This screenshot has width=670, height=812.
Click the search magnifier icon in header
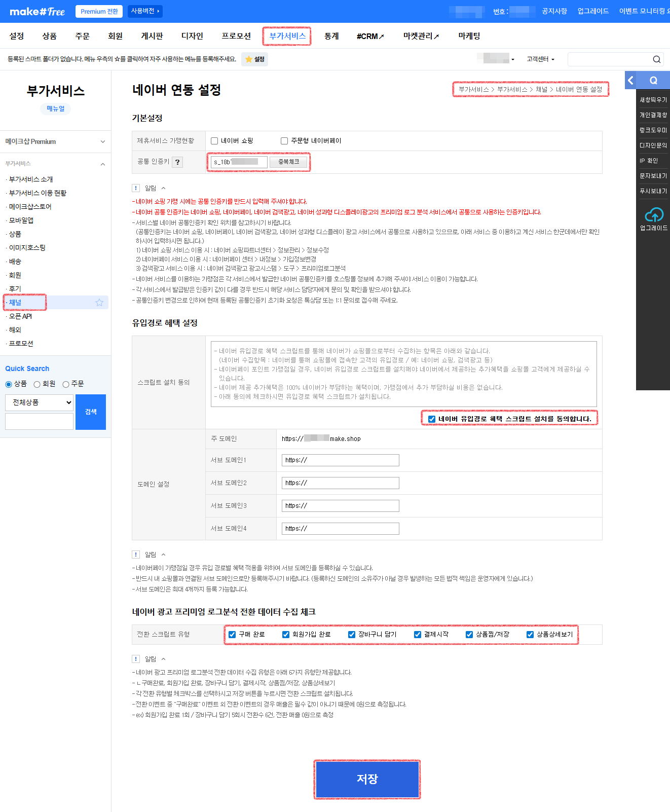pyautogui.click(x=656, y=59)
